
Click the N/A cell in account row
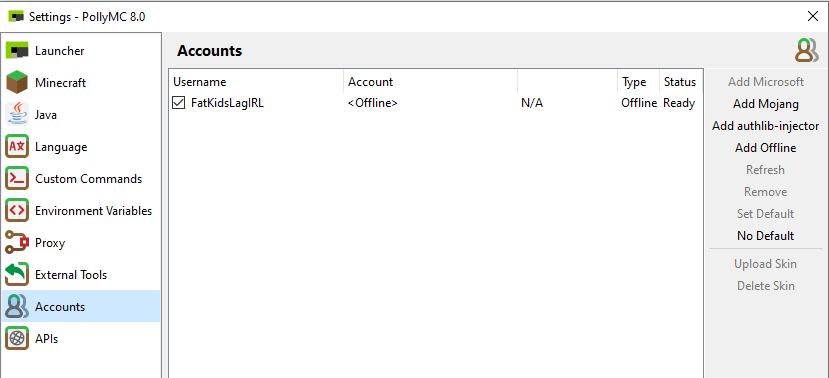pos(532,103)
